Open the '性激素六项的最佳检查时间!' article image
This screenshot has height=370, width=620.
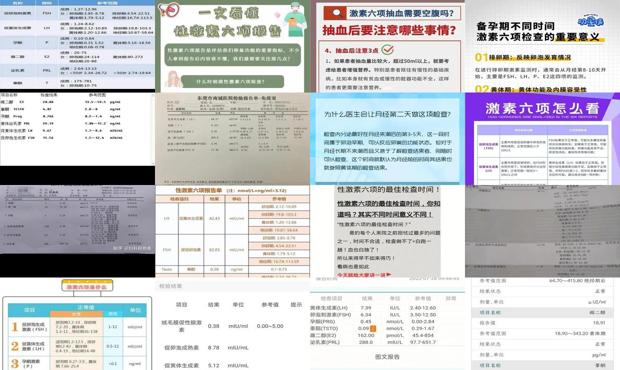pos(388,231)
